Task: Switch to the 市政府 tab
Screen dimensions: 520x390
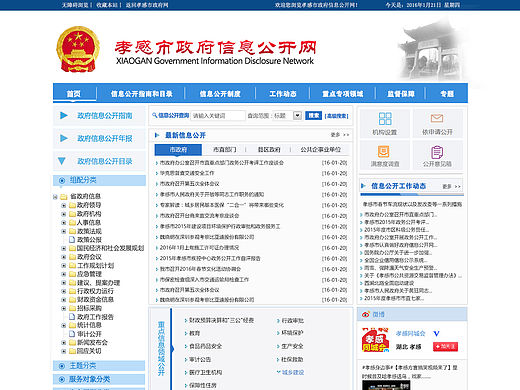Action: point(178,150)
